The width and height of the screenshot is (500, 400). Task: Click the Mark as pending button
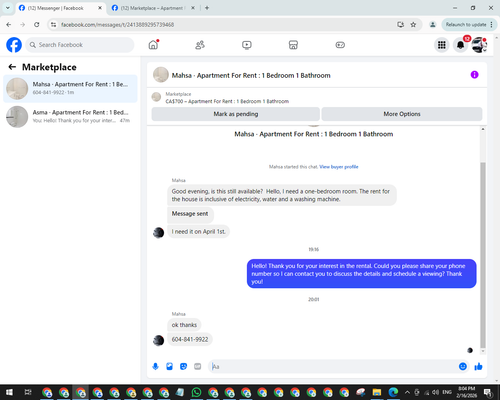tap(236, 114)
